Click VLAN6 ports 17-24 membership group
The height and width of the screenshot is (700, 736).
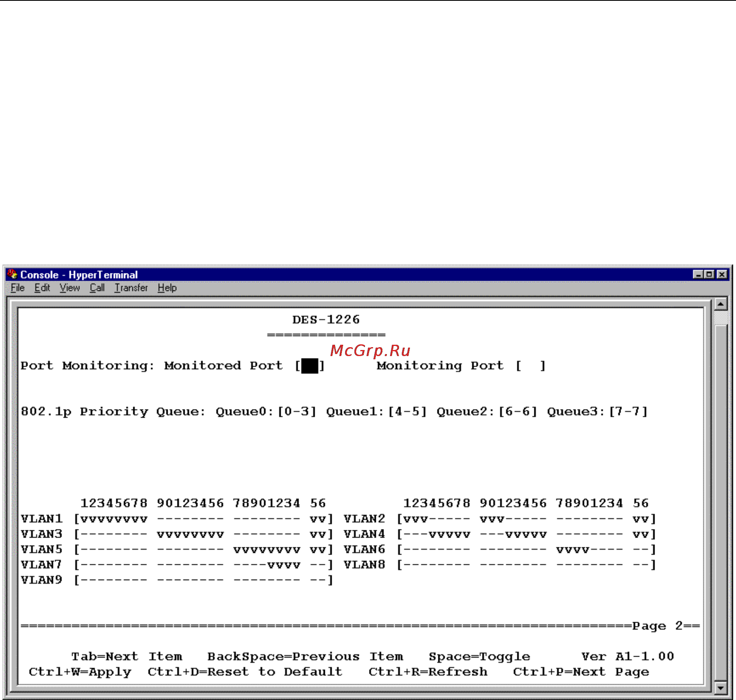click(x=589, y=550)
